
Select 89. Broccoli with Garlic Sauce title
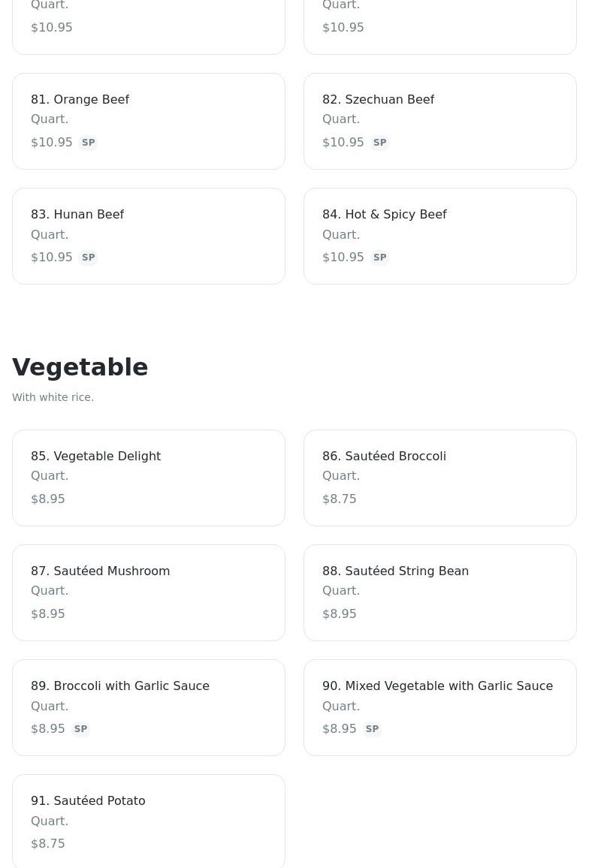pos(120,686)
